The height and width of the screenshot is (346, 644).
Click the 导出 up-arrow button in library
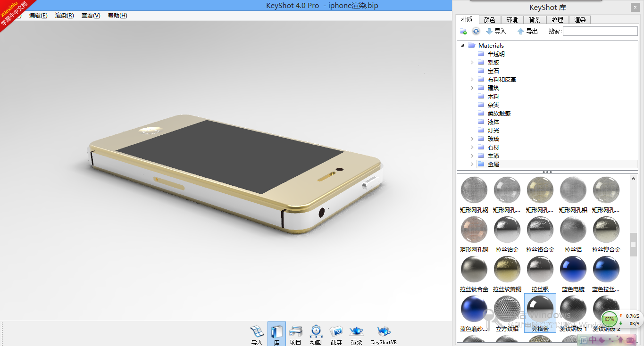(x=527, y=31)
